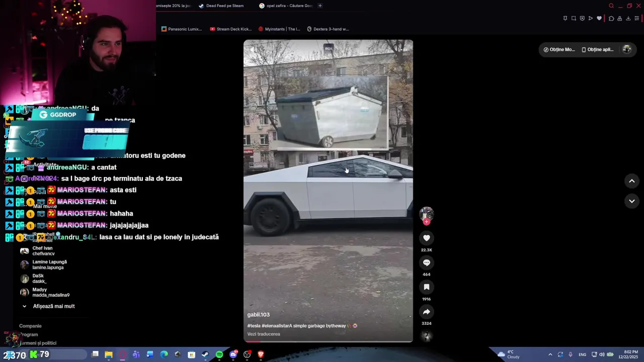Open Brave browser in taskbar
Screen dimensions: 644x362
(x=261, y=354)
